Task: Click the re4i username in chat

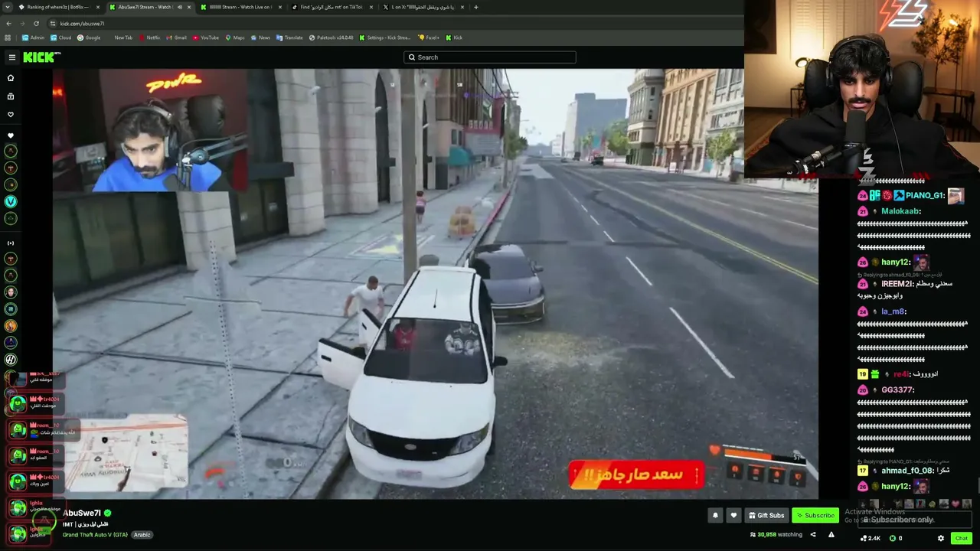Action: coord(900,374)
